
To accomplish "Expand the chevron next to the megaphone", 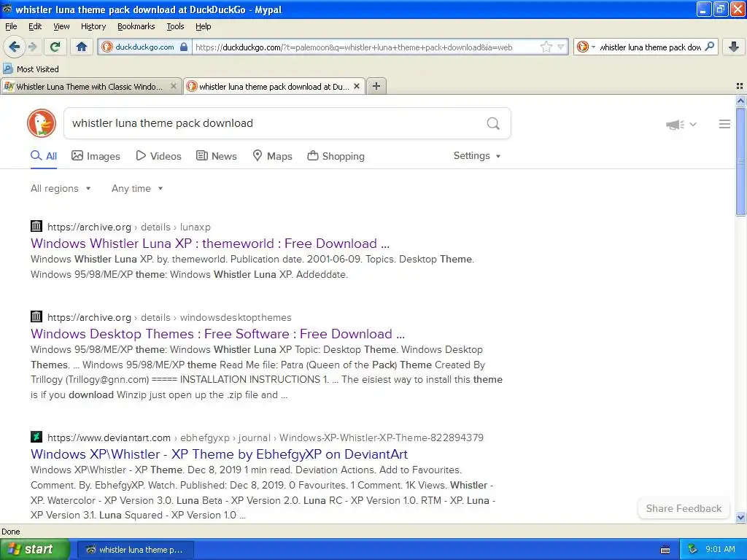I will tap(693, 124).
